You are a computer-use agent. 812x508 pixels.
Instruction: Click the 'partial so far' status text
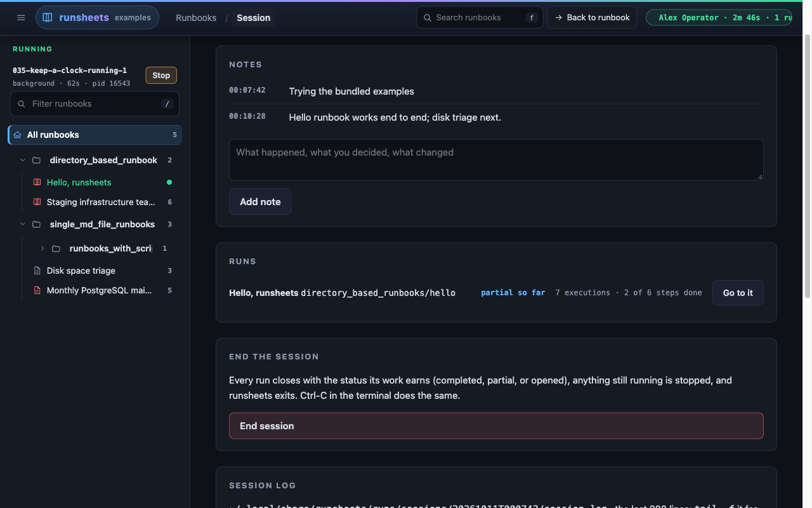[513, 293]
